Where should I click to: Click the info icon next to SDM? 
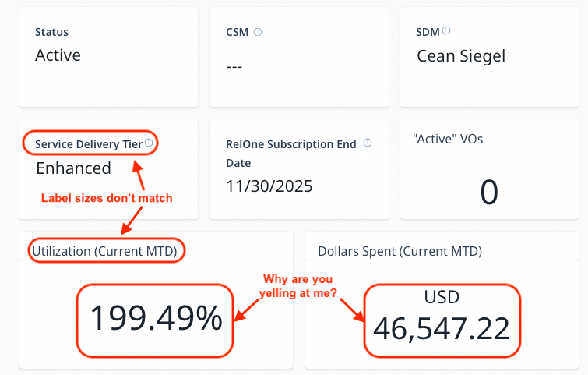(x=446, y=30)
